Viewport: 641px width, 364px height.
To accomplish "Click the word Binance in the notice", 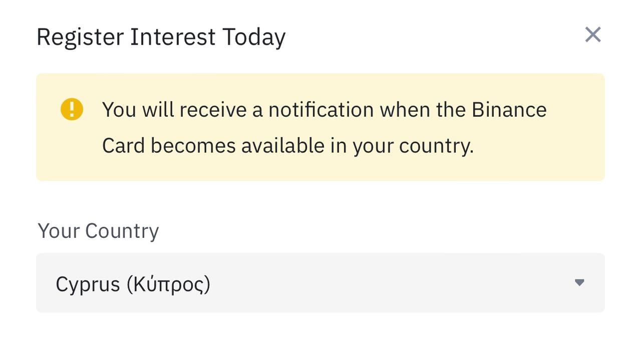I will (x=509, y=110).
